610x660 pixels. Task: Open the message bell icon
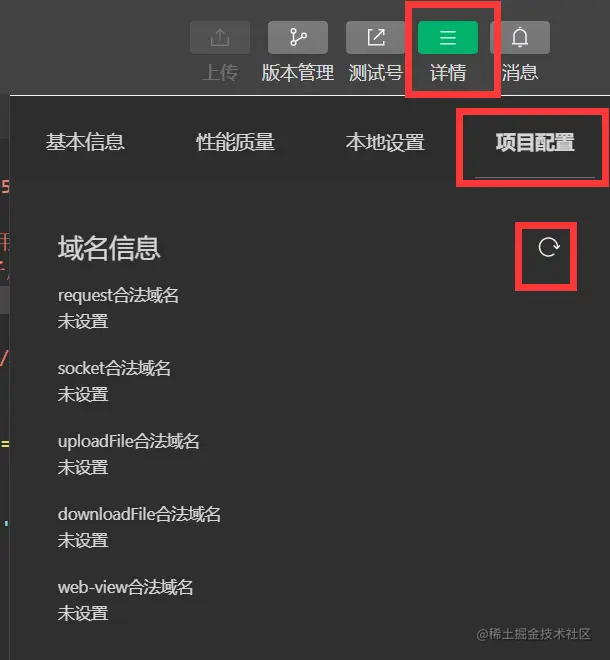[520, 37]
